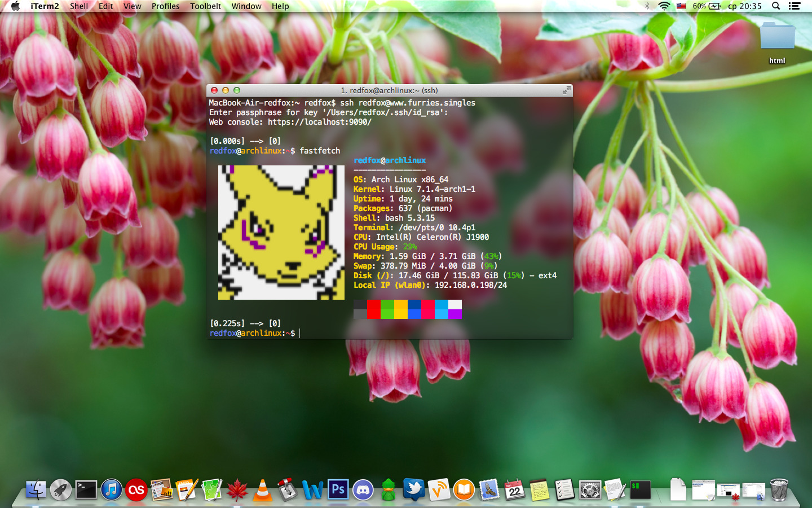Open the html folder on the desktop
Screen dimensions: 812x508
(x=777, y=43)
